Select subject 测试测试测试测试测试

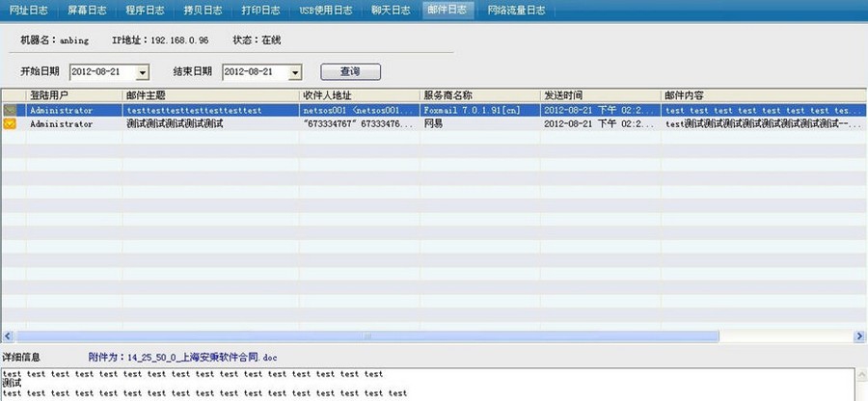(x=175, y=124)
